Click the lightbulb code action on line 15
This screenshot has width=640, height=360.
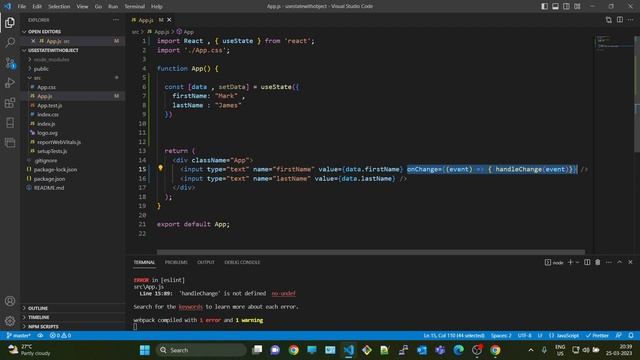point(160,168)
